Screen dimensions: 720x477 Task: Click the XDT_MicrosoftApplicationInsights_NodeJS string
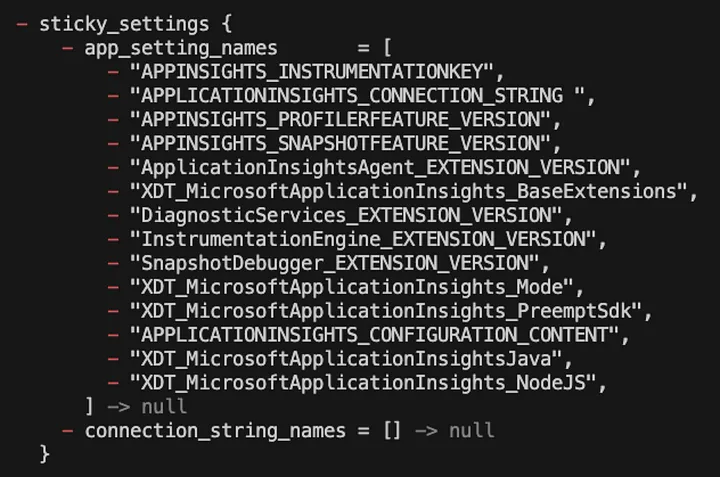(363, 382)
